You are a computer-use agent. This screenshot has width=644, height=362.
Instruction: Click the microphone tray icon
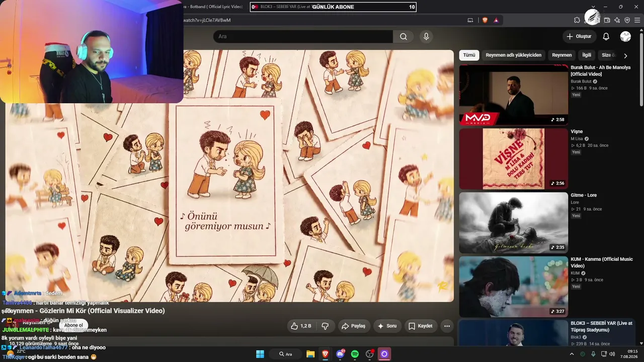[593, 354]
